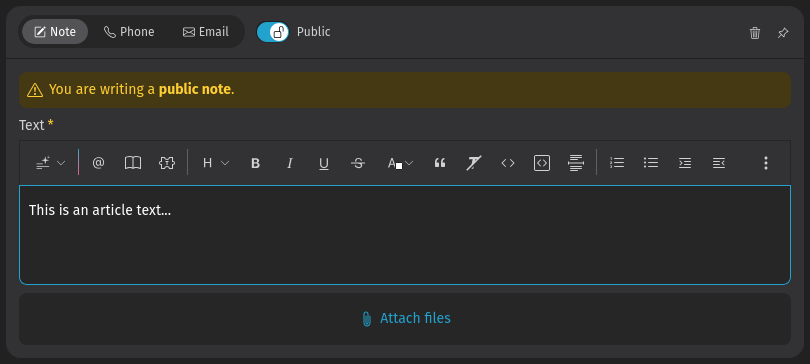Image resolution: width=810 pixels, height=364 pixels.
Task: Switch to the Note article type tab
Action: pos(55,31)
